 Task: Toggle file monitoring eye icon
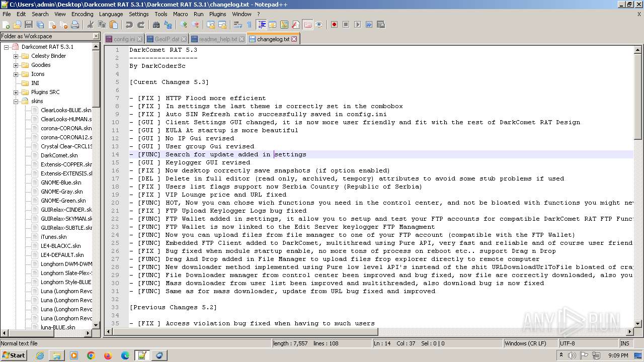tap(319, 25)
